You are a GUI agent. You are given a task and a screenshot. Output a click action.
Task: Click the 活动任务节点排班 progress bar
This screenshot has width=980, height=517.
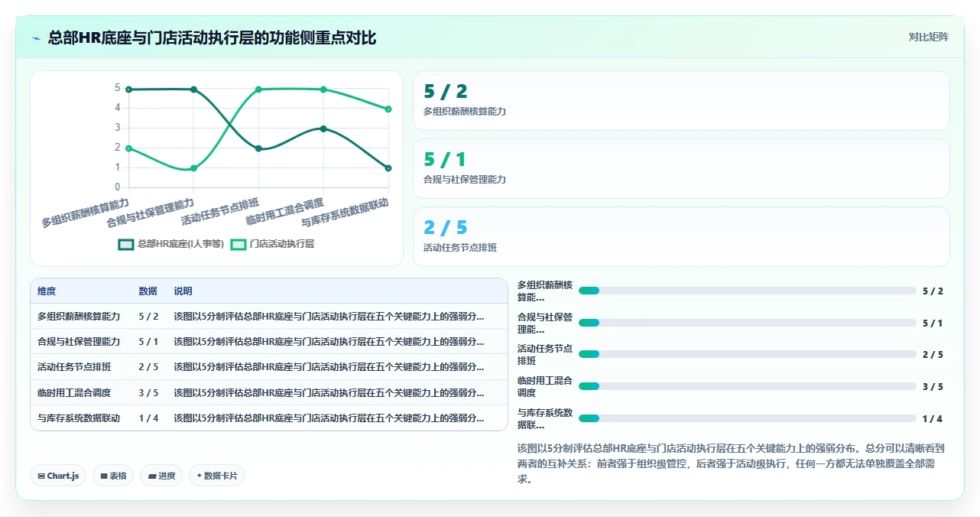[x=747, y=354]
